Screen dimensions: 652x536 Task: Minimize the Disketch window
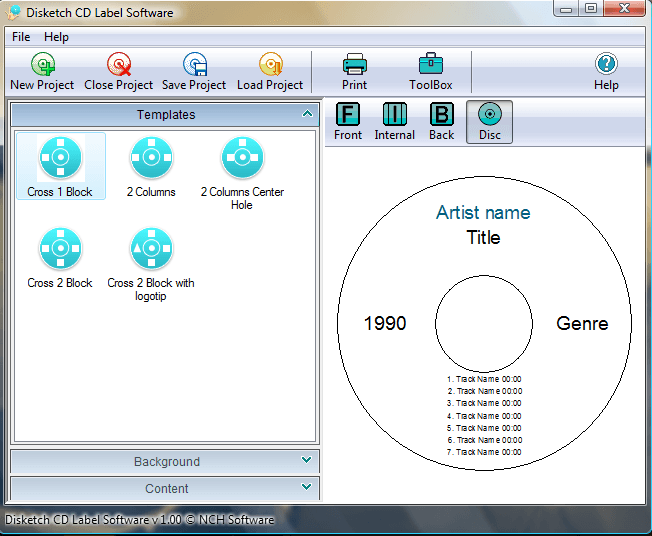[566, 9]
